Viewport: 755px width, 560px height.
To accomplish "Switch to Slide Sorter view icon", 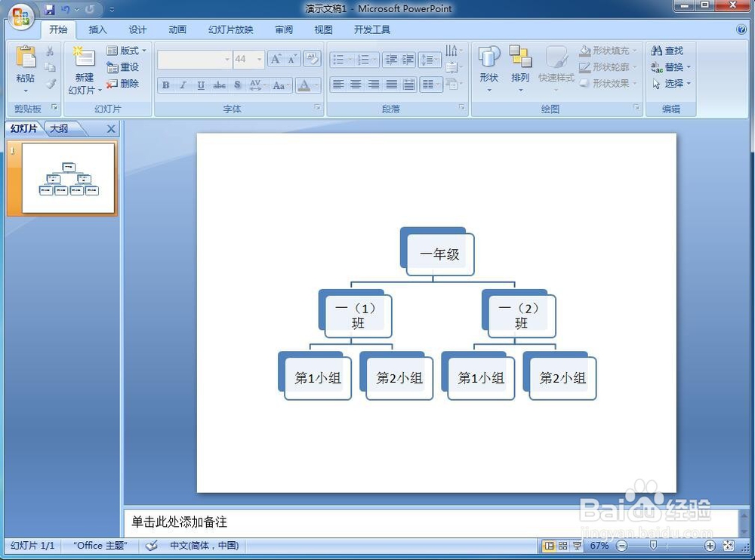I will (562, 546).
